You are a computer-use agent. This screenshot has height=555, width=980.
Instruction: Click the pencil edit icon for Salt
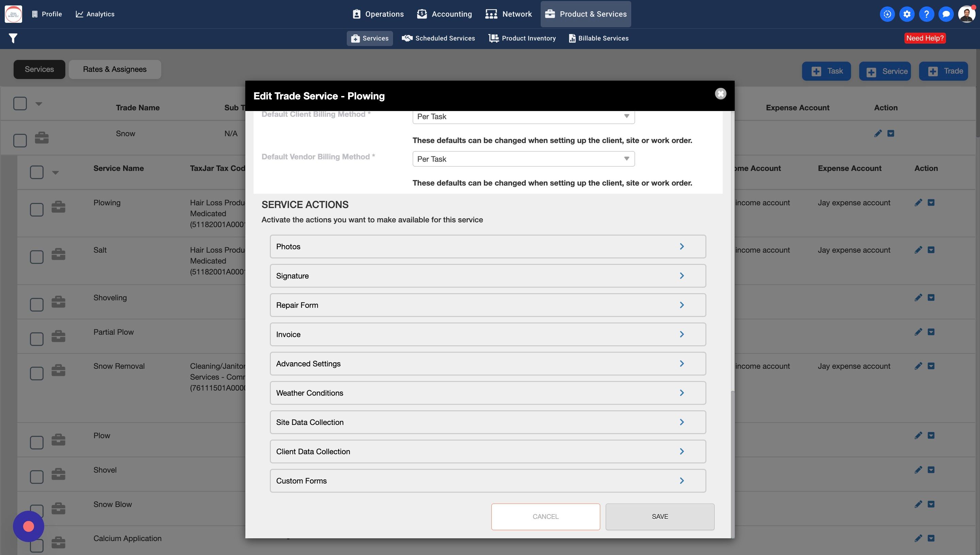[x=918, y=250]
